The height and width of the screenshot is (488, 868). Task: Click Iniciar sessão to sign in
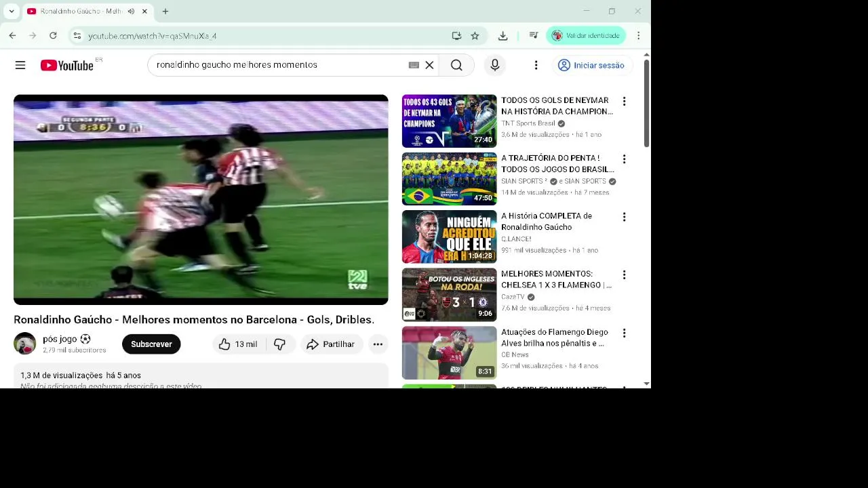[591, 65]
